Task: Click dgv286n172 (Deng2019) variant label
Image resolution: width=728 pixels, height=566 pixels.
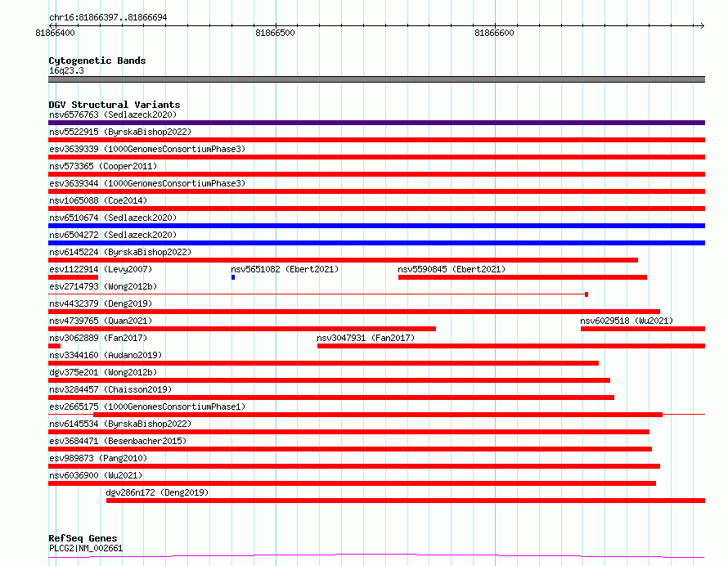Action: click(x=157, y=492)
